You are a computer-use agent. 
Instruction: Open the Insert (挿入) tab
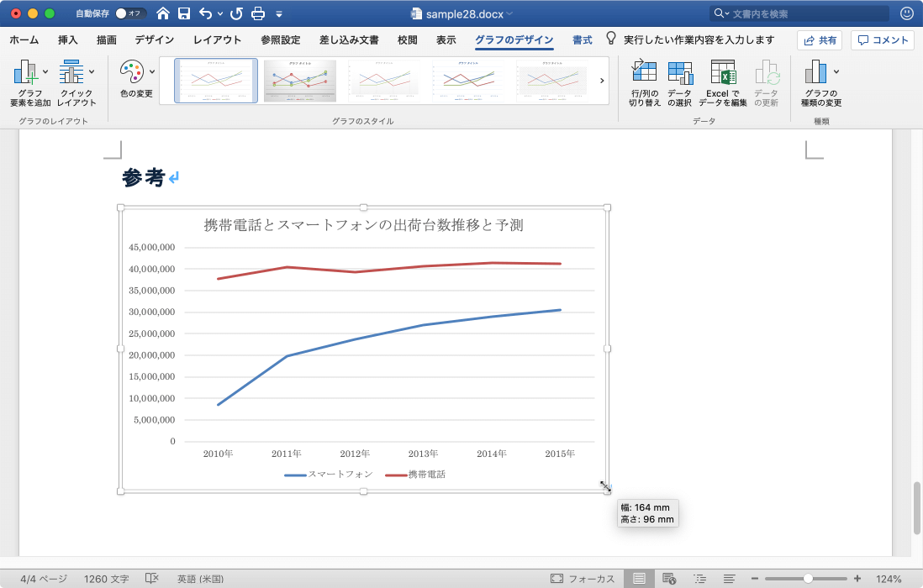68,39
